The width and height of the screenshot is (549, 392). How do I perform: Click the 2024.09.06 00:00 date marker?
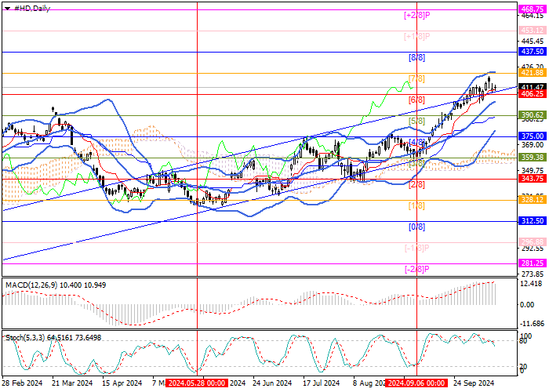click(x=416, y=383)
